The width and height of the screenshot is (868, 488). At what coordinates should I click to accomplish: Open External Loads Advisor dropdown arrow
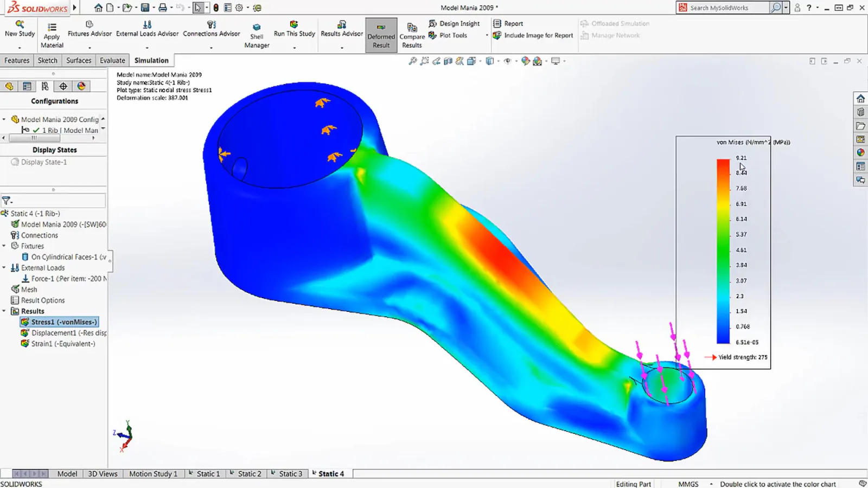[x=147, y=48]
